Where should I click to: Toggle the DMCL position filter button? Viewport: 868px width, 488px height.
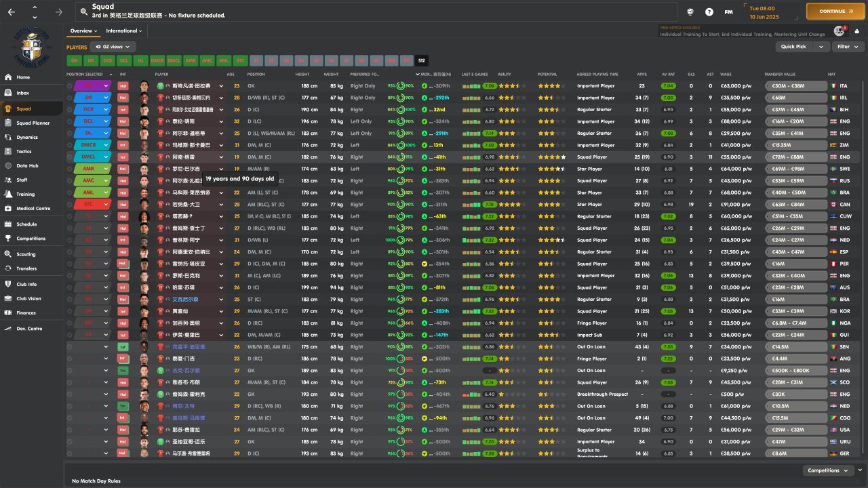[x=174, y=60]
